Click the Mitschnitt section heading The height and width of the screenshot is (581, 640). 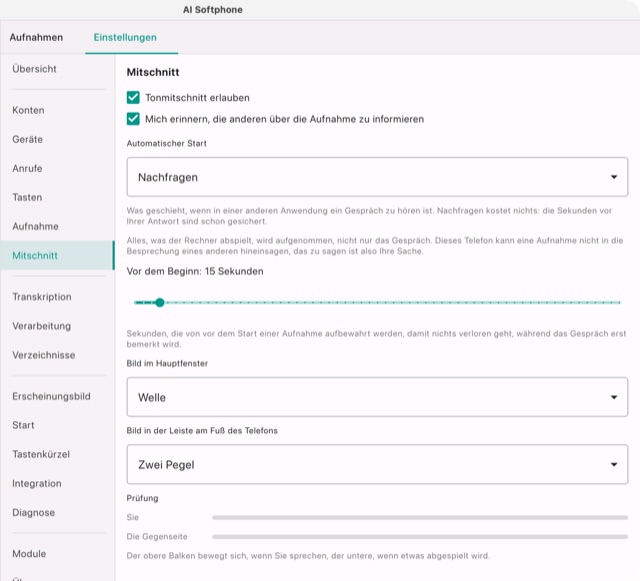tap(153, 72)
